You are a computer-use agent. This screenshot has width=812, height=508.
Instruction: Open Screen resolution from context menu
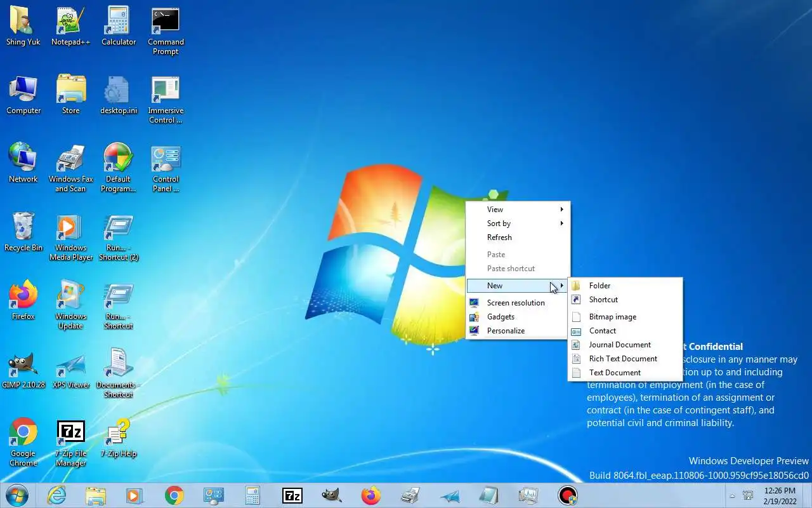[518, 303]
